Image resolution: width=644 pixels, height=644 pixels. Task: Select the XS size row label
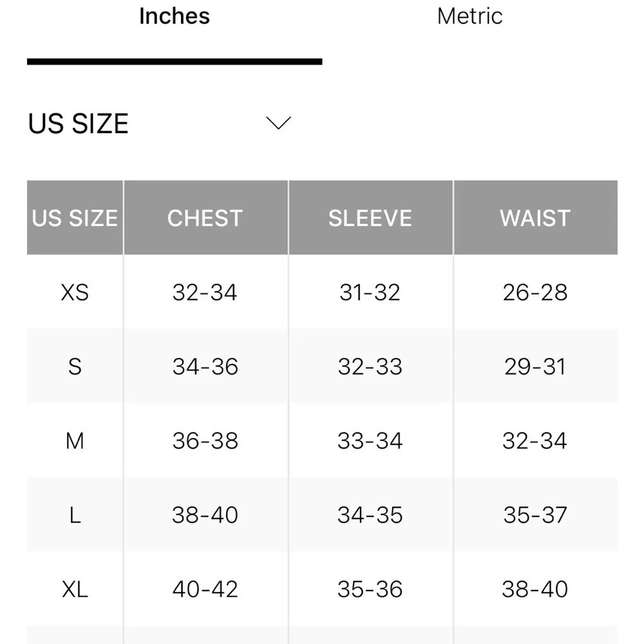point(75,292)
